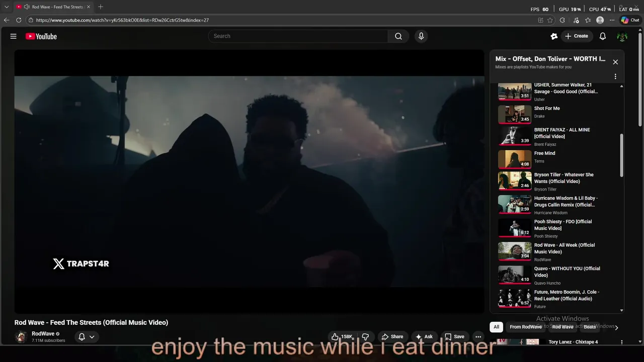Click playlist scroll up arrow
644x362 pixels.
[x=622, y=86]
